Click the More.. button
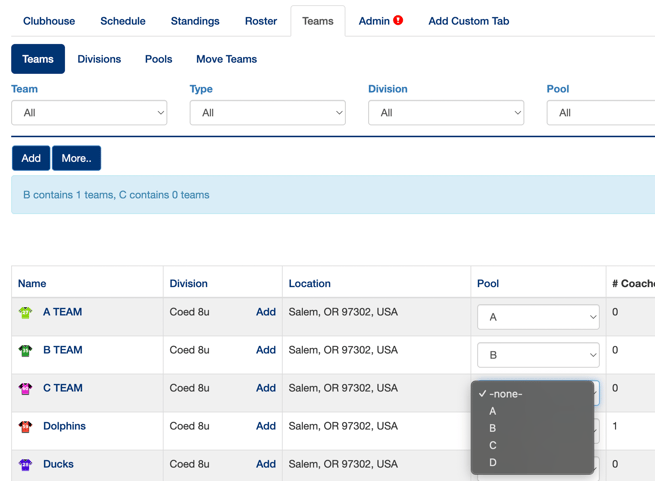Viewport: 655px width, 481px height. (x=76, y=158)
